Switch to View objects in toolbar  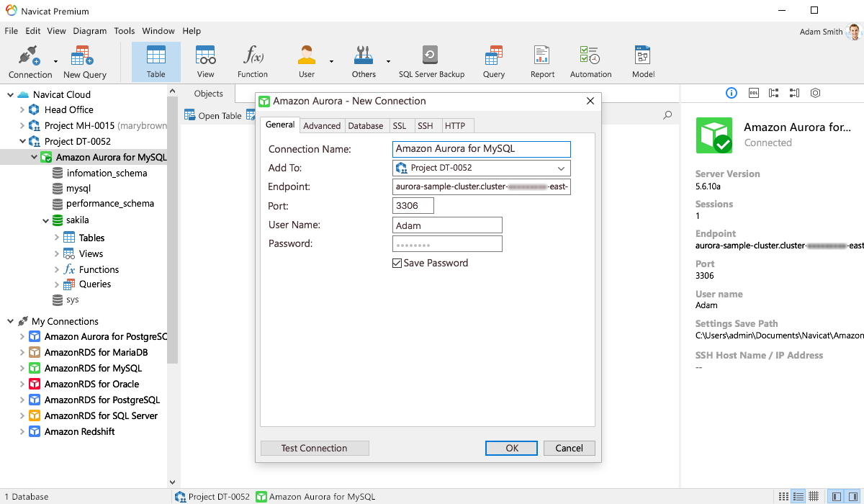206,62
